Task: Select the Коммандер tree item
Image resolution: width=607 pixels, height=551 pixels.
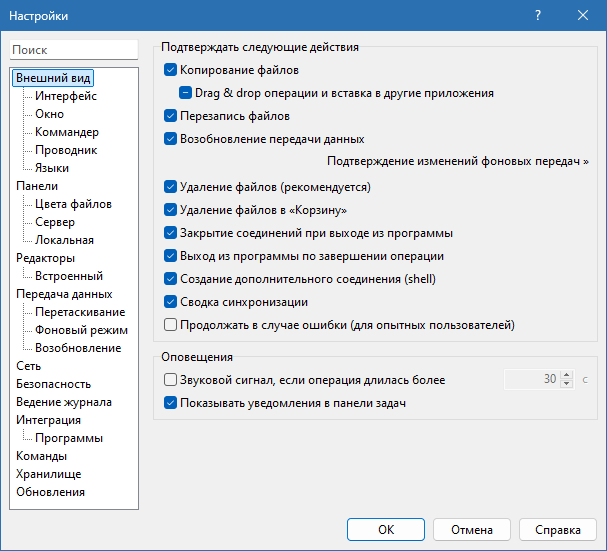Action: (67, 132)
